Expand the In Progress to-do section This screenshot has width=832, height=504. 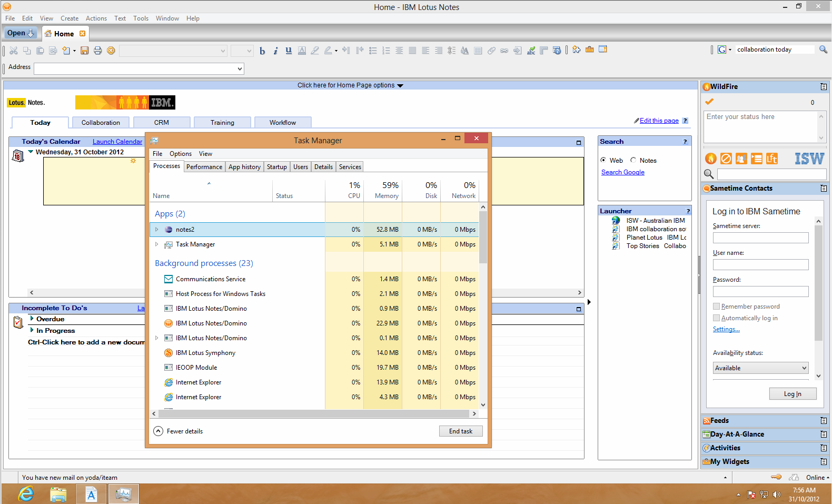pos(32,330)
